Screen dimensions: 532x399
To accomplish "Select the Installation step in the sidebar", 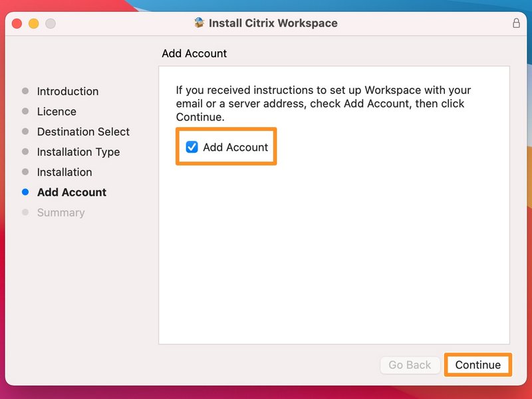I will coord(65,172).
